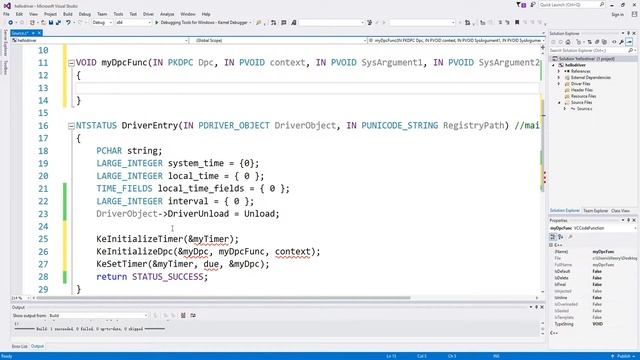Viewport: 640px width, 360px height.
Task: Click the Find in Files icon
Action: coord(258,23)
